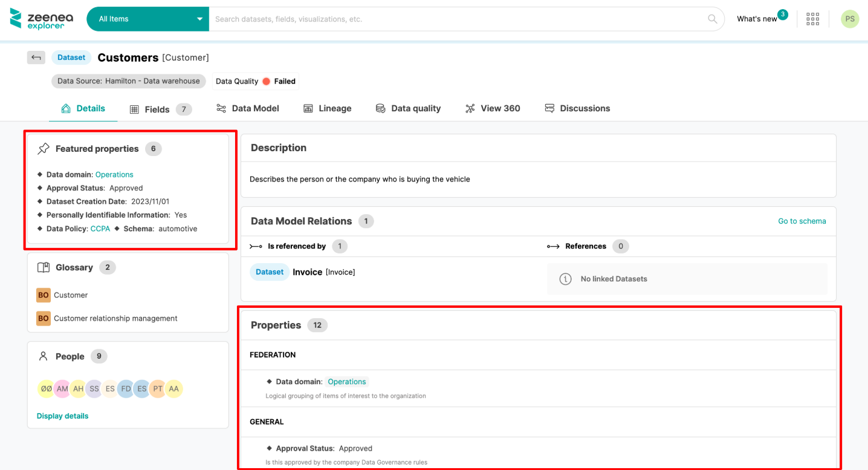Image resolution: width=868 pixels, height=470 pixels.
Task: Open the Data Model tab
Action: [248, 108]
